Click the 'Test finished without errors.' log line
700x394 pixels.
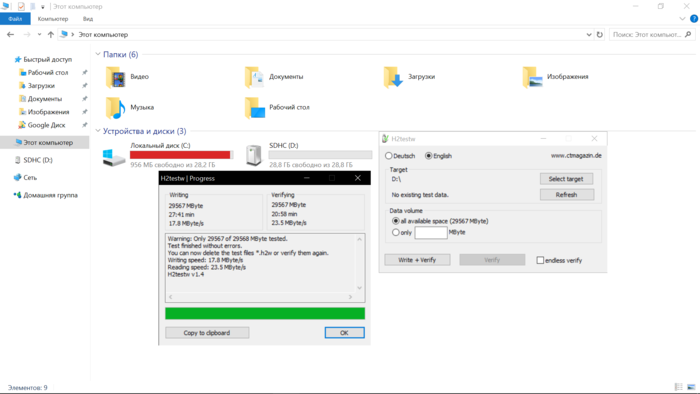(x=204, y=246)
